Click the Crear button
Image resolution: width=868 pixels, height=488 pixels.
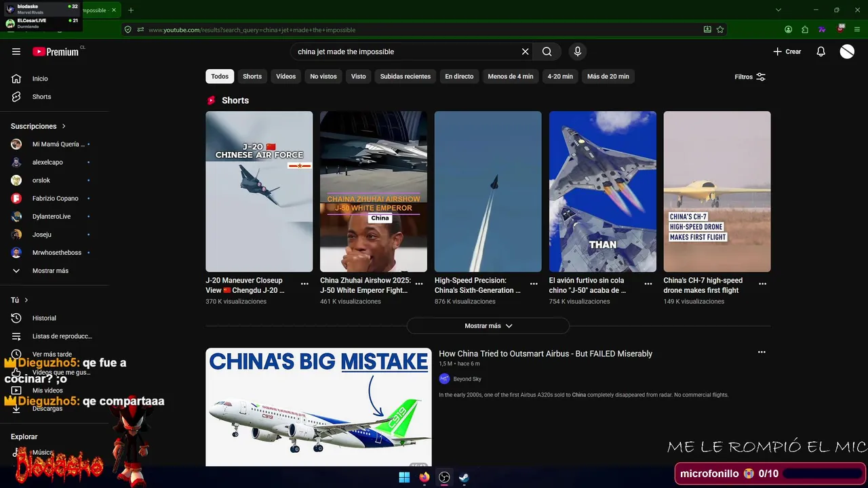click(787, 52)
